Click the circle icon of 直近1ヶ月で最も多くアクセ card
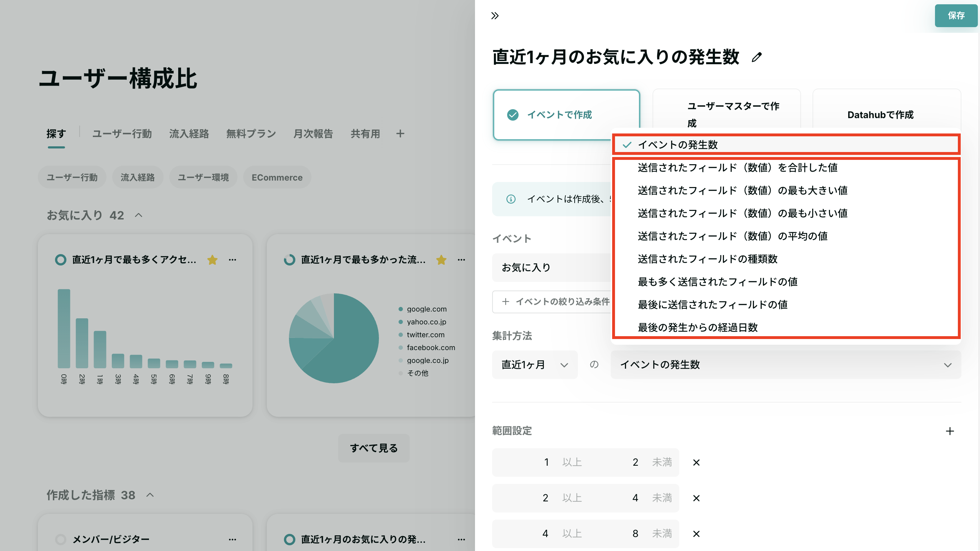The image size is (980, 551). point(60,260)
